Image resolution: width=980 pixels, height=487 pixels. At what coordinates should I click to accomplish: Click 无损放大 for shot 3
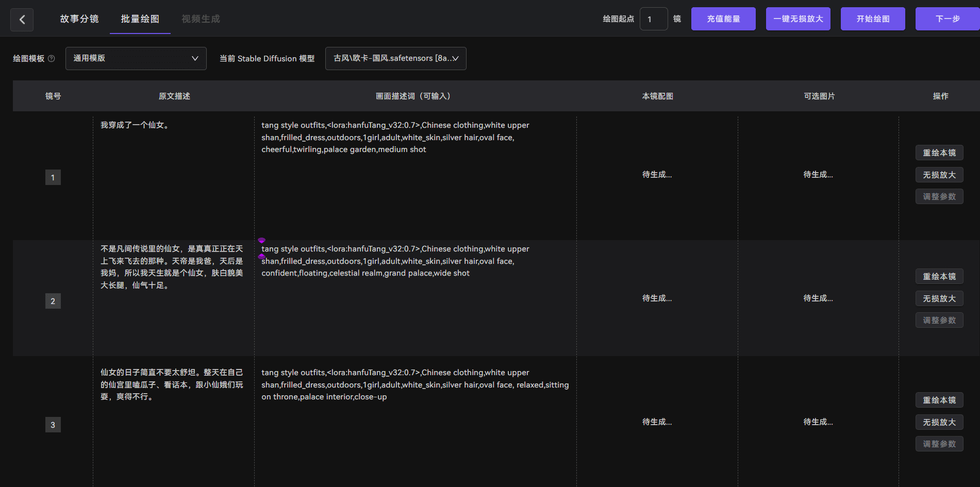point(939,422)
